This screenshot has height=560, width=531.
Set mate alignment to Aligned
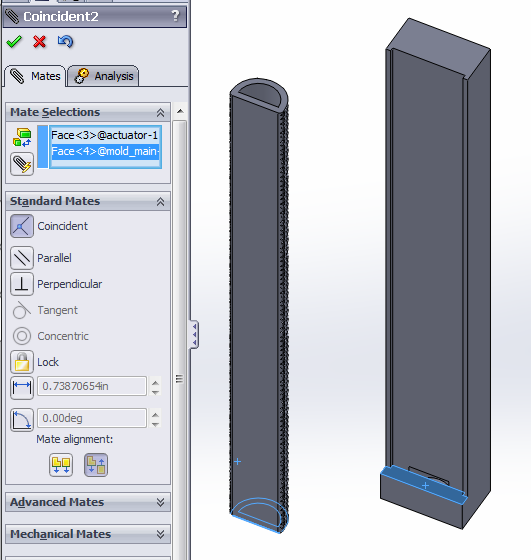tap(61, 465)
